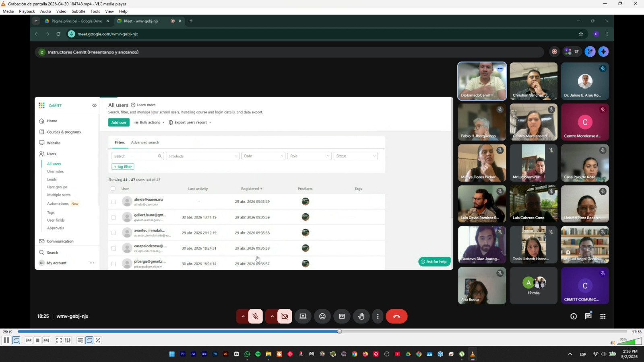644x362 pixels.
Task: Open Meet activities grid icon
Action: (603, 317)
